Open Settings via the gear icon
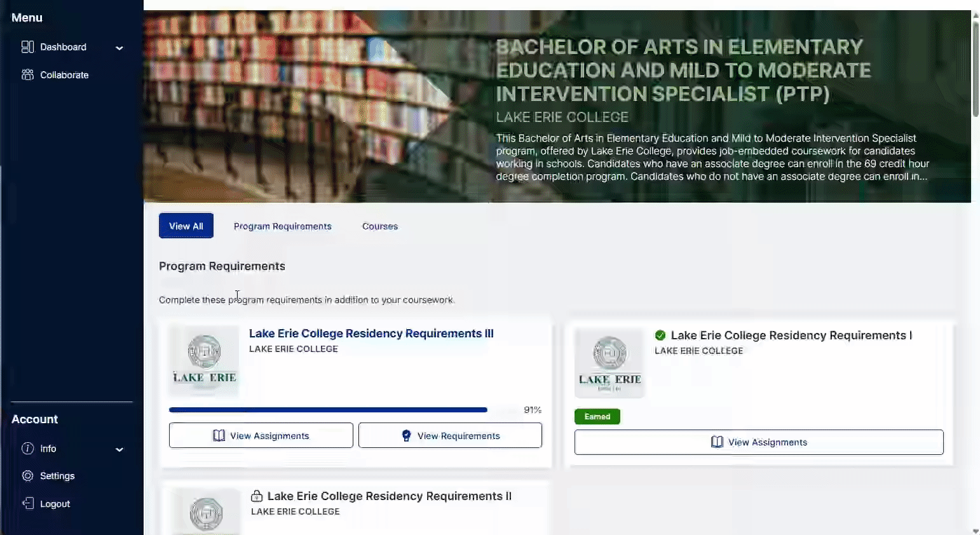 [x=27, y=476]
